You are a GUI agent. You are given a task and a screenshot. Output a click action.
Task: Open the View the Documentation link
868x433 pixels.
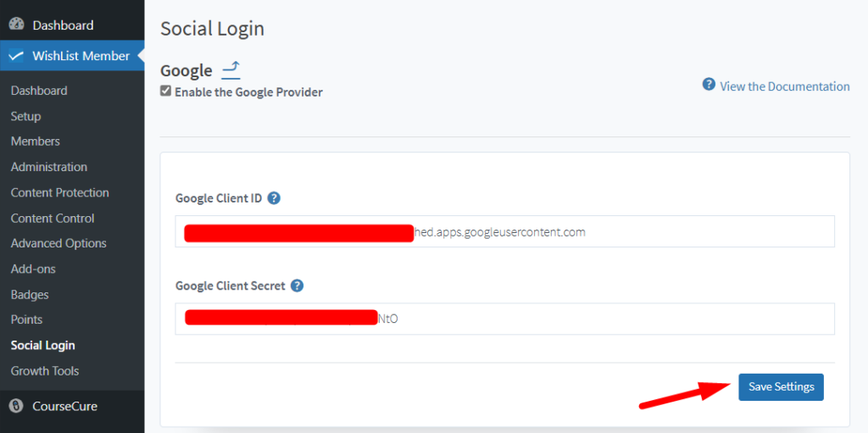pos(784,86)
